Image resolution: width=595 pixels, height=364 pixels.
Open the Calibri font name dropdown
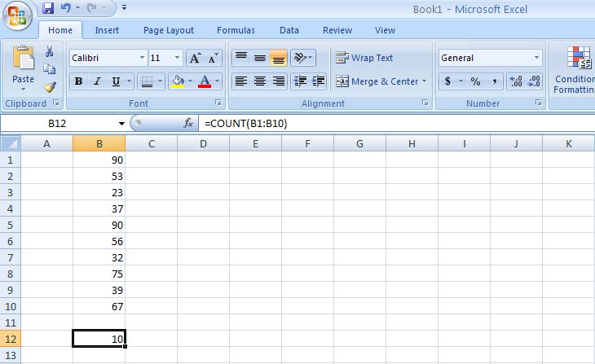pos(141,58)
